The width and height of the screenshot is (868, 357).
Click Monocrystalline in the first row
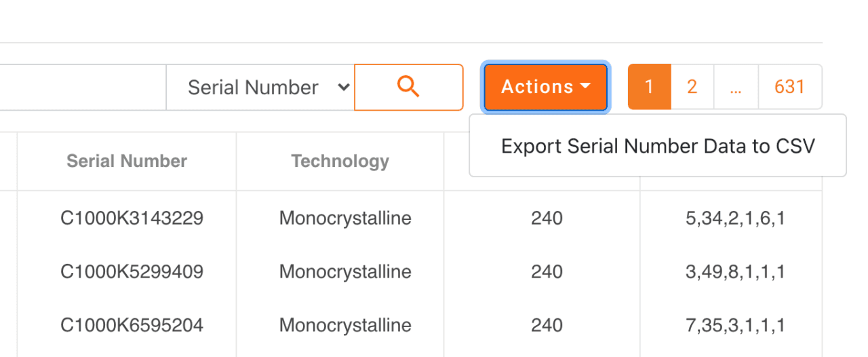click(x=345, y=219)
